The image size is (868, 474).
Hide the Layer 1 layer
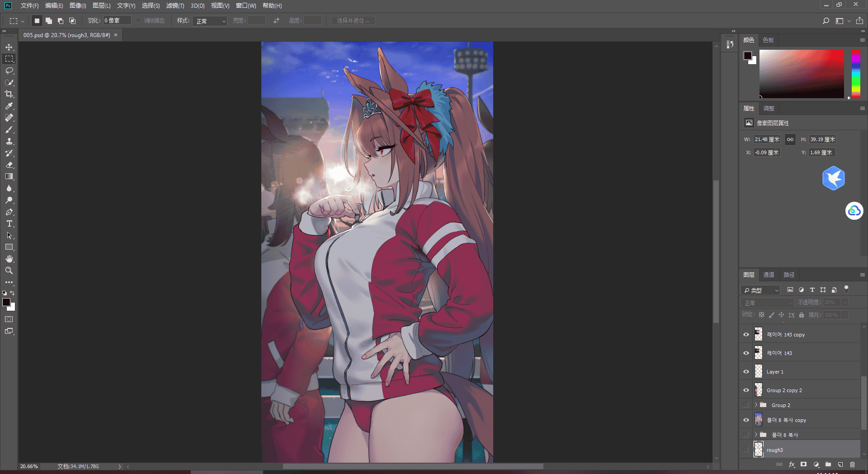[746, 372]
